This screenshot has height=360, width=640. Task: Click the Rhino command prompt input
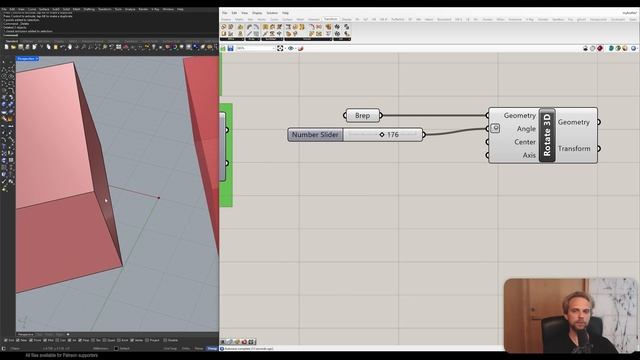point(110,35)
